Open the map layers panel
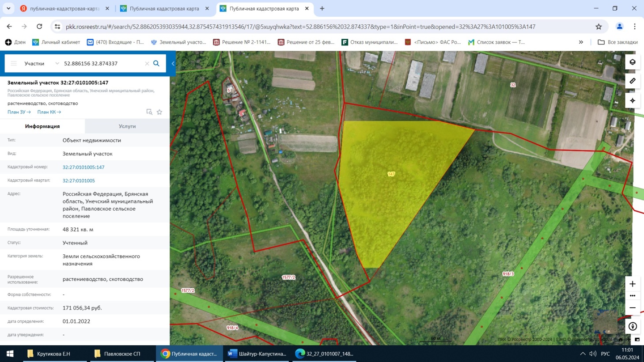Image resolution: width=644 pixels, height=362 pixels. pos(633,62)
